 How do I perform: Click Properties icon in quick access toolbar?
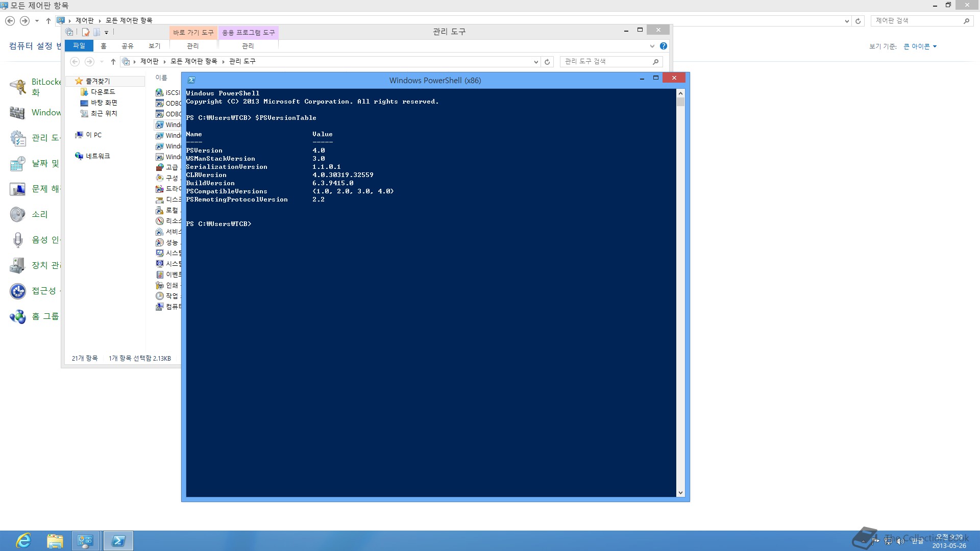(x=86, y=32)
